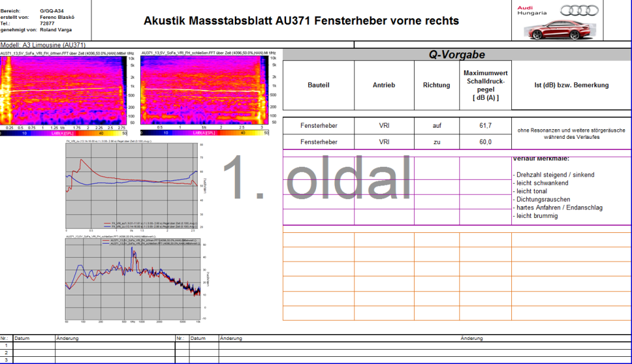Screen dimensions: 632x364
Task: Select the 'G/GQ-A34' value cell
Action: pos(52,11)
